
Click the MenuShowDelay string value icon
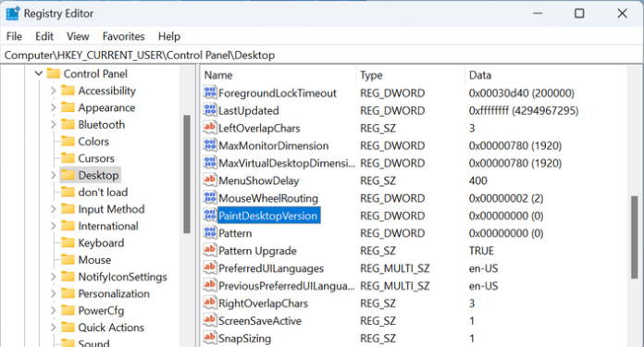[x=210, y=180]
